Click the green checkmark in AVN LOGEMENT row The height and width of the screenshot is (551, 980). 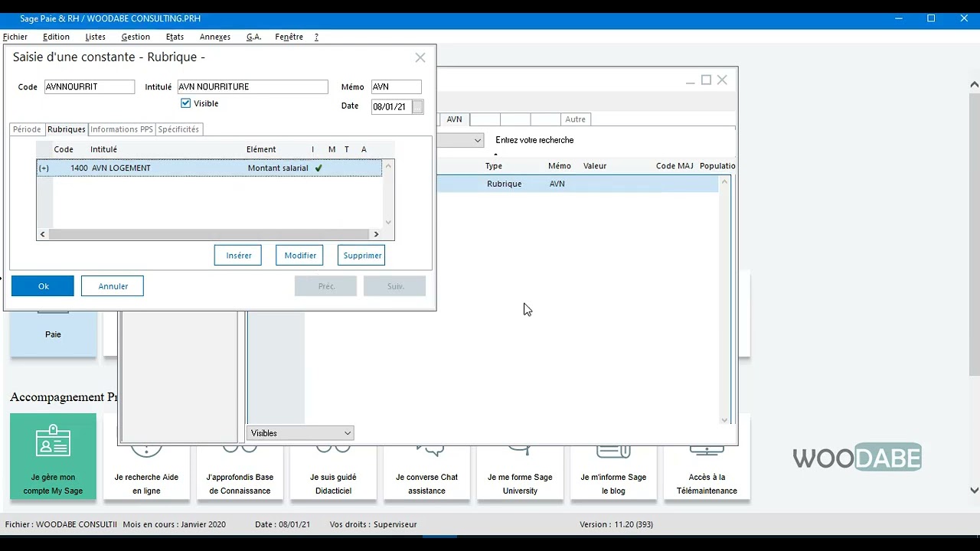coord(318,168)
